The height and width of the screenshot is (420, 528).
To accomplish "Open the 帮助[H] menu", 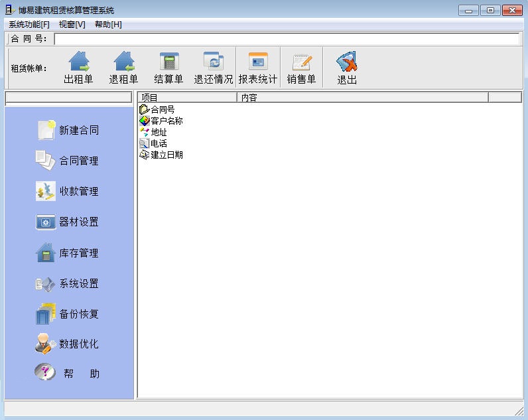I will click(108, 25).
